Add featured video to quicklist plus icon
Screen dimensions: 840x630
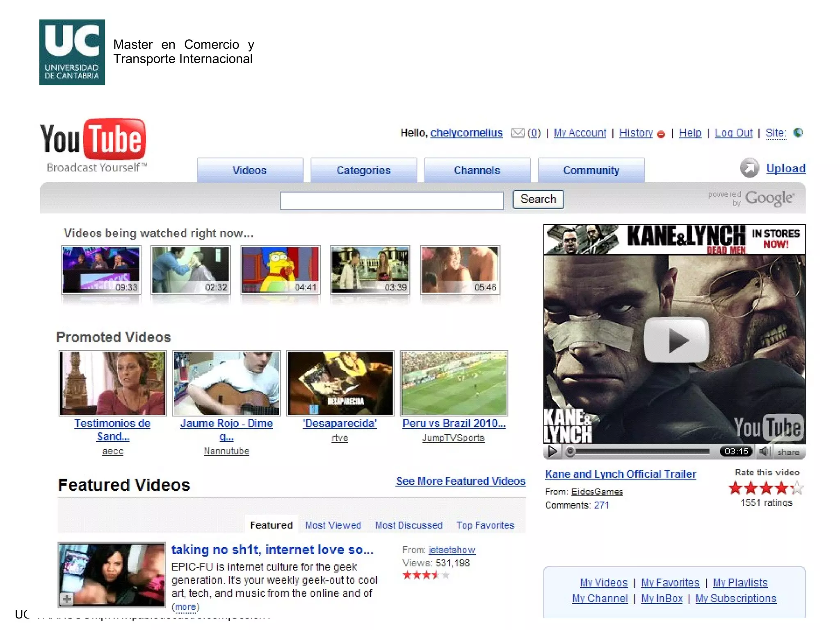coord(67,599)
